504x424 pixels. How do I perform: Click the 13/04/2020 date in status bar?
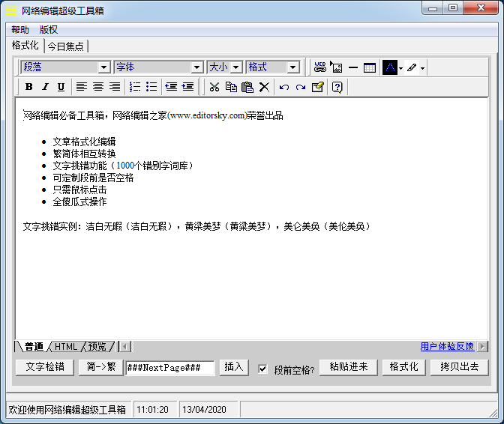tap(204, 410)
